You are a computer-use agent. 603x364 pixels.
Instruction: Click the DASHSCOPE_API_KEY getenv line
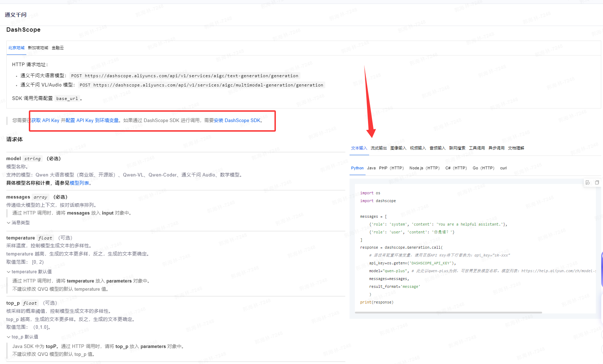[413, 263]
